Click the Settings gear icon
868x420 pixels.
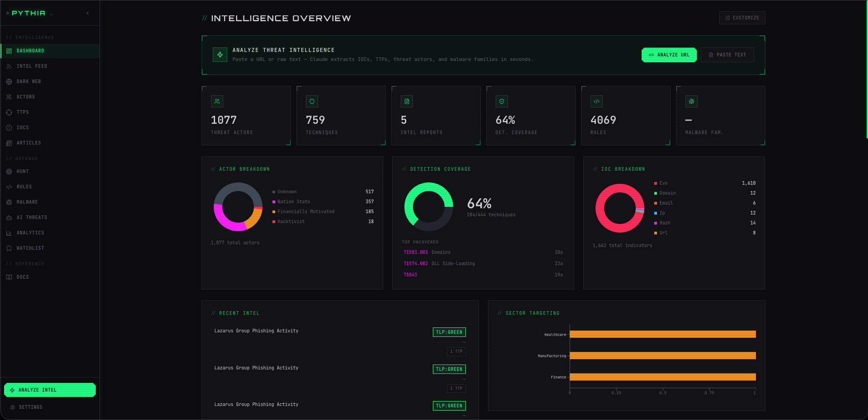pos(13,407)
